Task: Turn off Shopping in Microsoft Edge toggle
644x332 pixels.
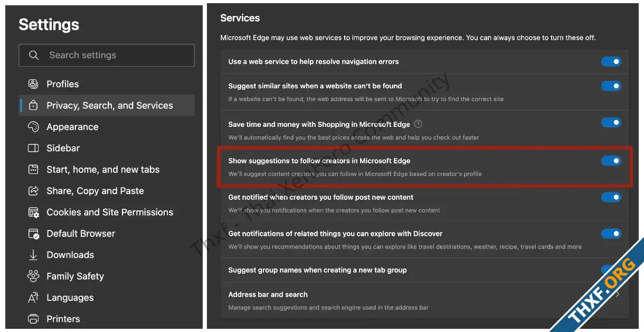Action: 611,123
